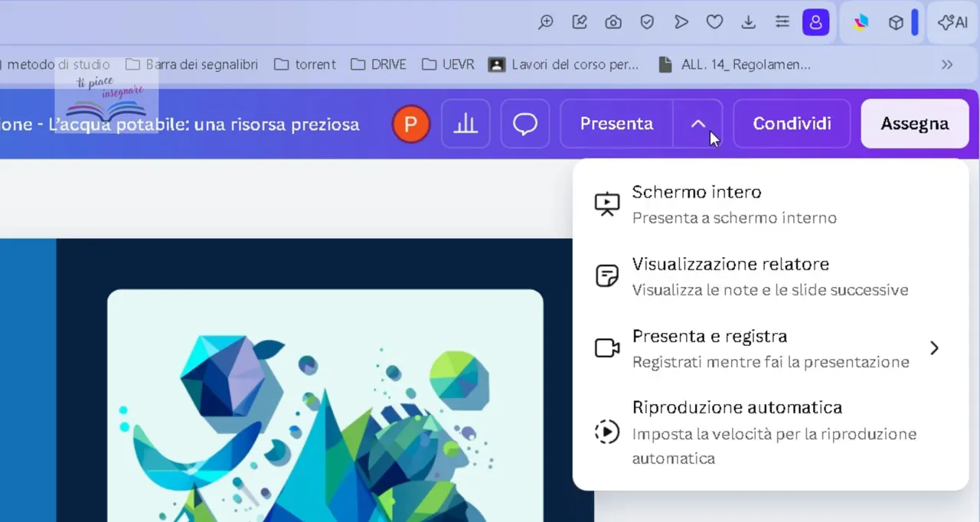Open the Canva comments speech bubble icon
This screenshot has height=522, width=980.
coord(525,124)
